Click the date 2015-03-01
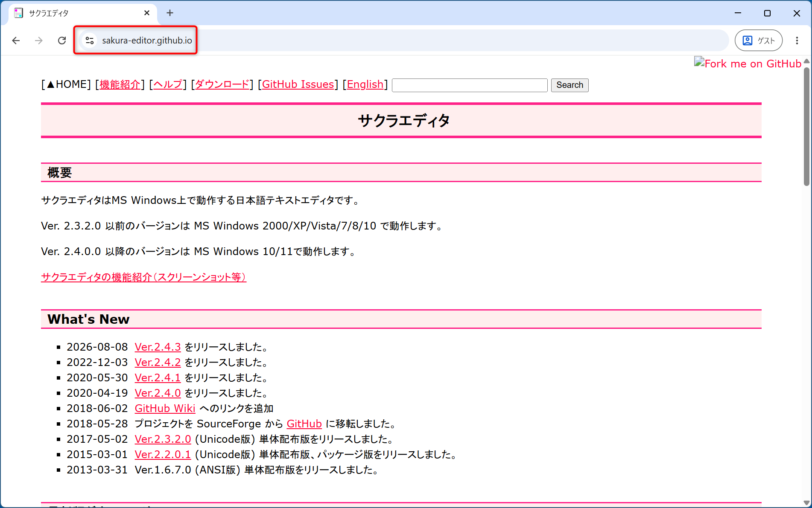The image size is (812, 508). [x=97, y=455]
